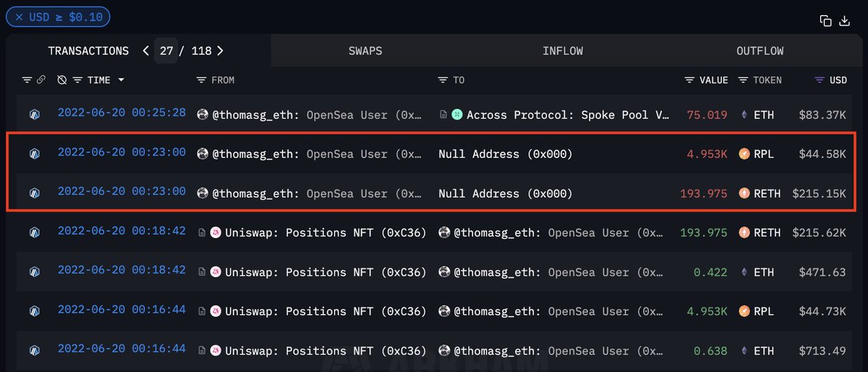868x372 pixels.
Task: Open Null Address recipient in the RPL $44.58K row
Action: [505, 153]
